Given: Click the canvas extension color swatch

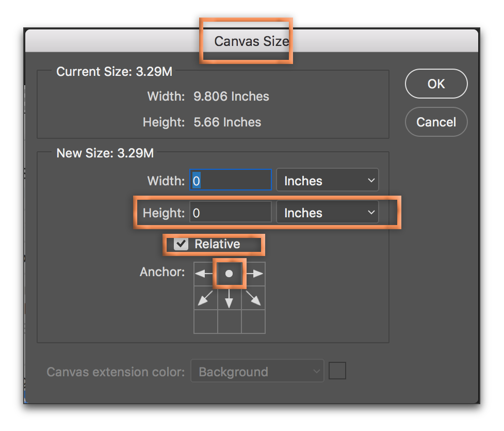Looking at the screenshot, I should 337,371.
